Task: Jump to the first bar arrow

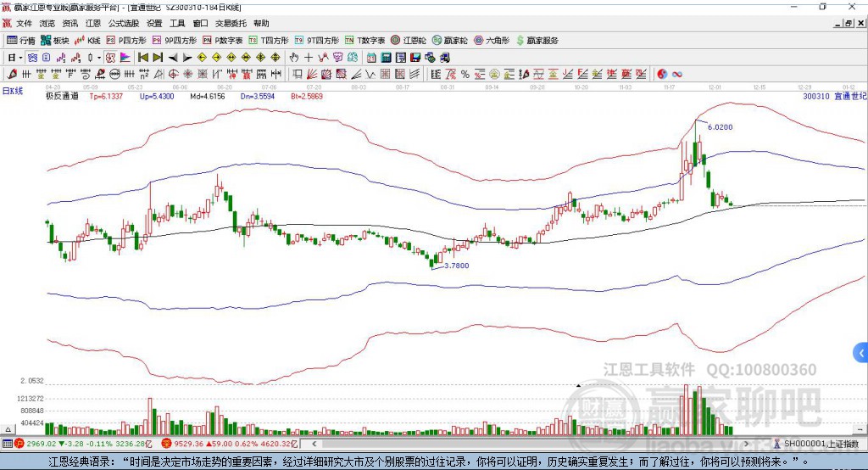Action: 142,57
